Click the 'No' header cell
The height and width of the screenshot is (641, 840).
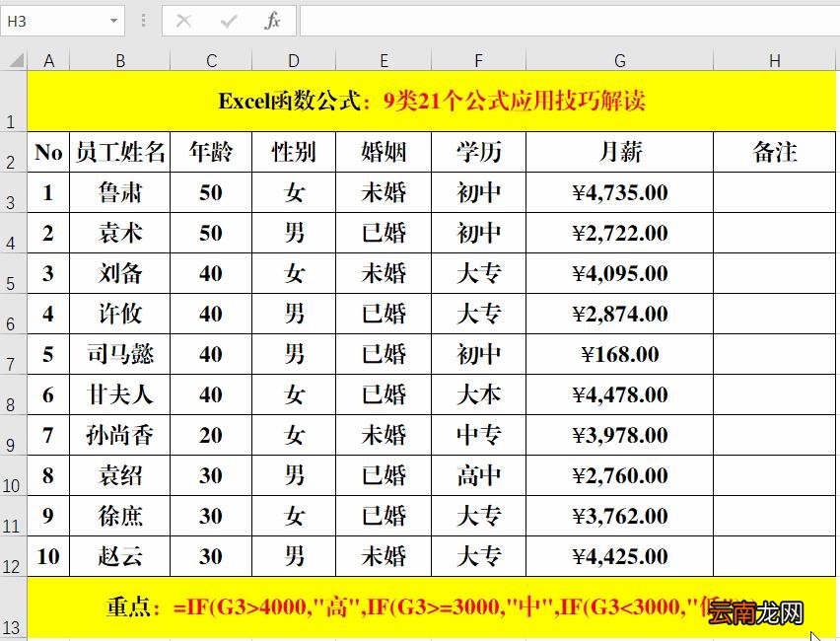pos(48,152)
